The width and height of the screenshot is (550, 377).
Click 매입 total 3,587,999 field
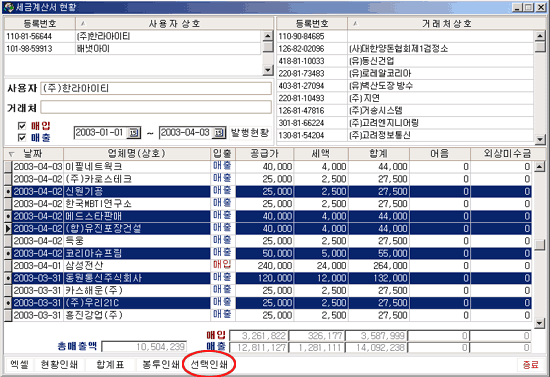[376, 336]
